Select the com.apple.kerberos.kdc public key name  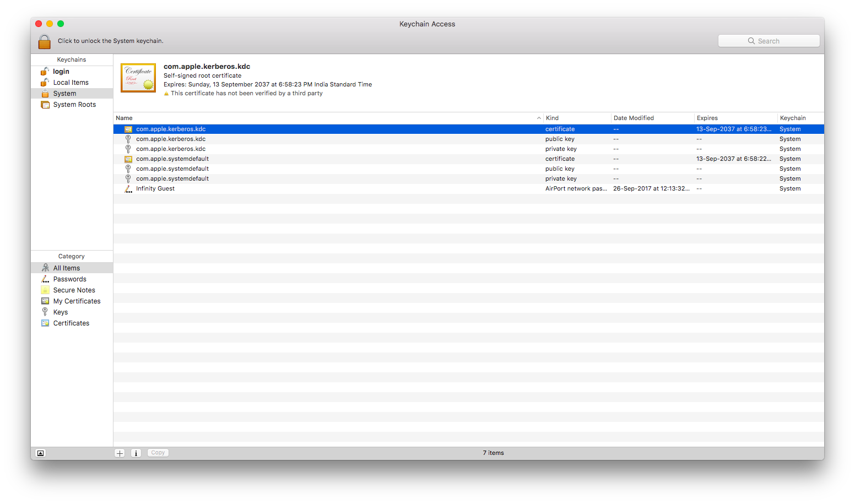[171, 139]
